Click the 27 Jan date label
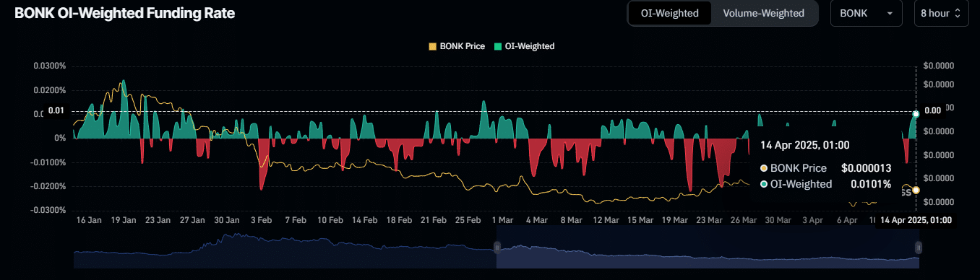980x280 pixels. click(193, 220)
